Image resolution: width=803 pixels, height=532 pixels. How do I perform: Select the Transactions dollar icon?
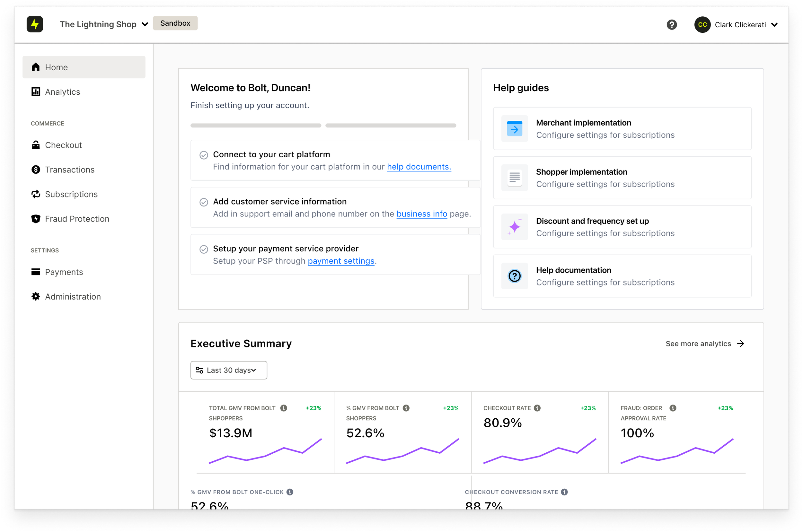[36, 169]
